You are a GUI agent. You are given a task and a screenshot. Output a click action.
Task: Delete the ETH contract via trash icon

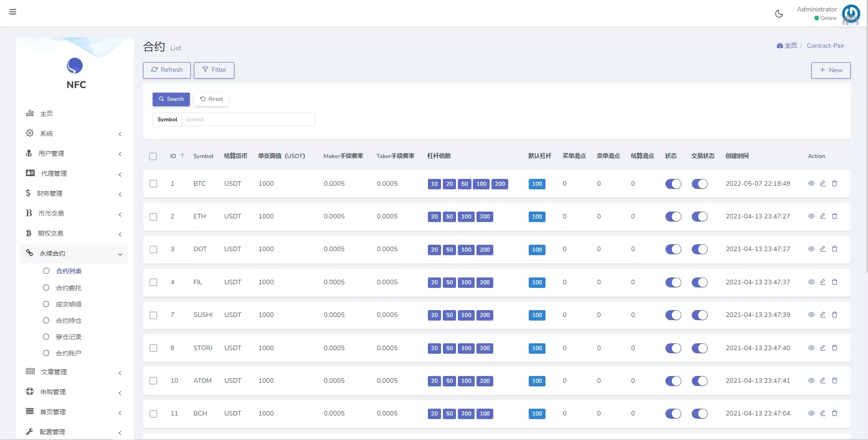[834, 216]
